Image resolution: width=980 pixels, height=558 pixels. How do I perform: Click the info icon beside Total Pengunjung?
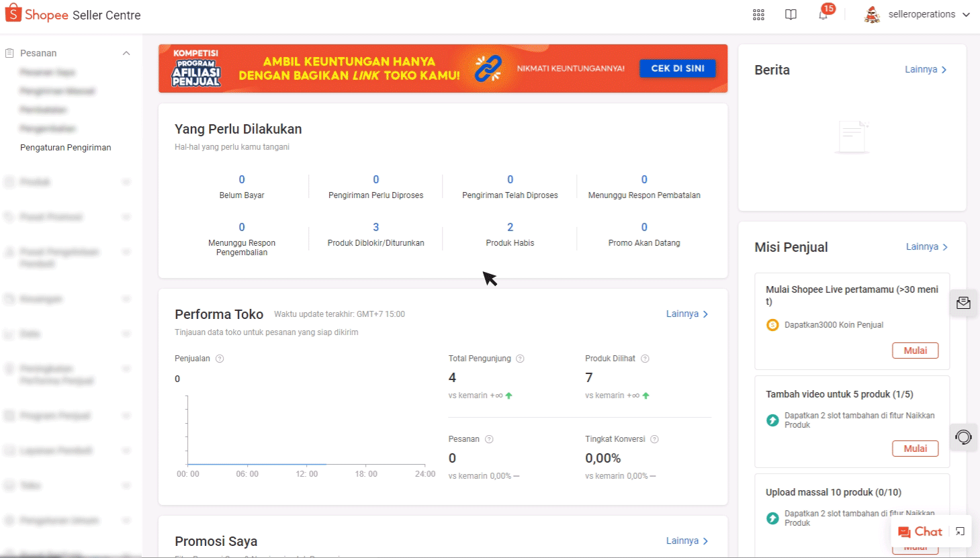click(520, 359)
